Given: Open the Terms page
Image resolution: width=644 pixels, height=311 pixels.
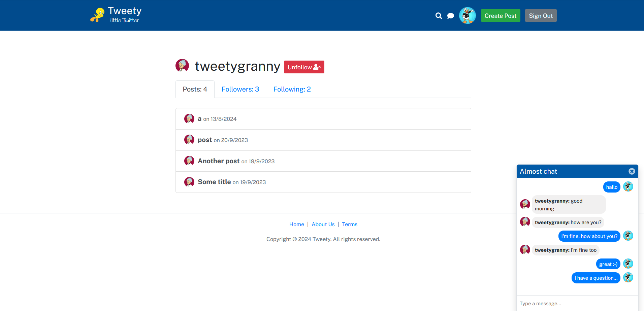Looking at the screenshot, I should [x=349, y=224].
